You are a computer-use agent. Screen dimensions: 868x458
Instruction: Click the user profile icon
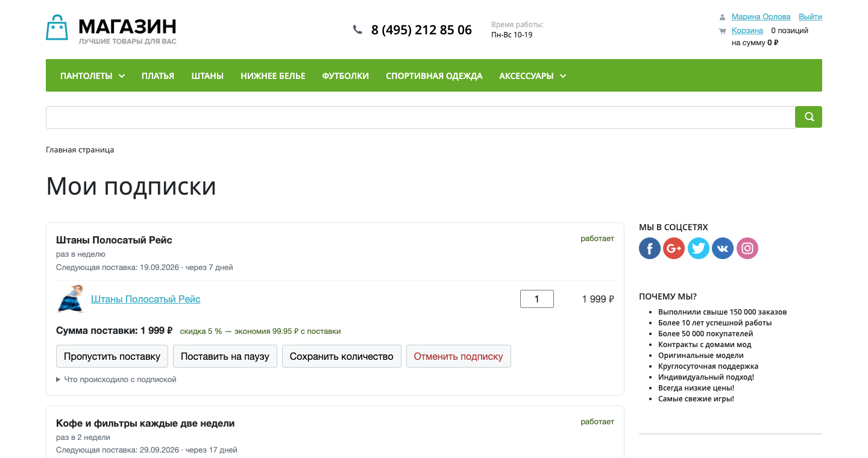point(722,17)
